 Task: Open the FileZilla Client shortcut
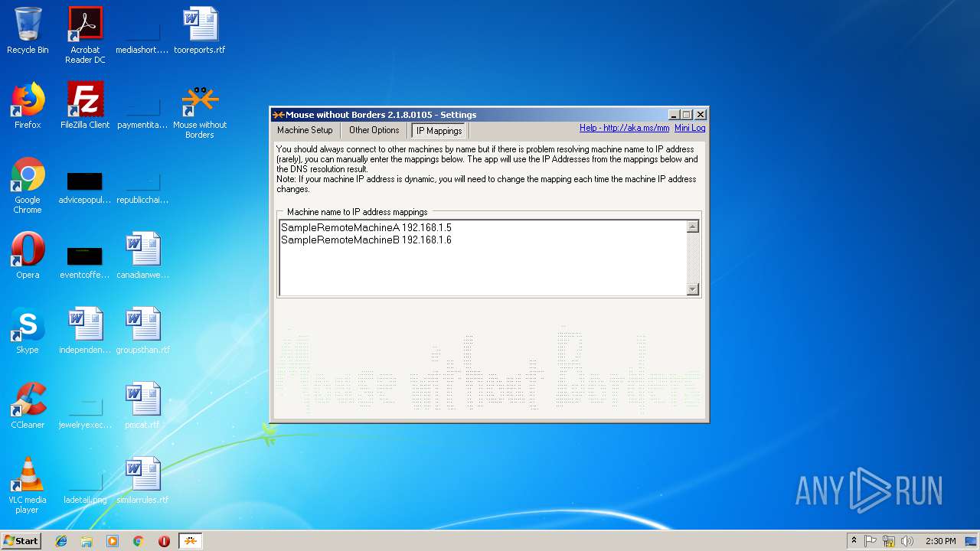85,106
